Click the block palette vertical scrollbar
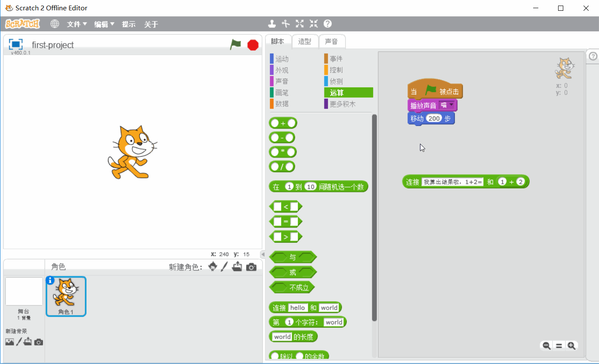This screenshot has width=599, height=364. [374, 217]
